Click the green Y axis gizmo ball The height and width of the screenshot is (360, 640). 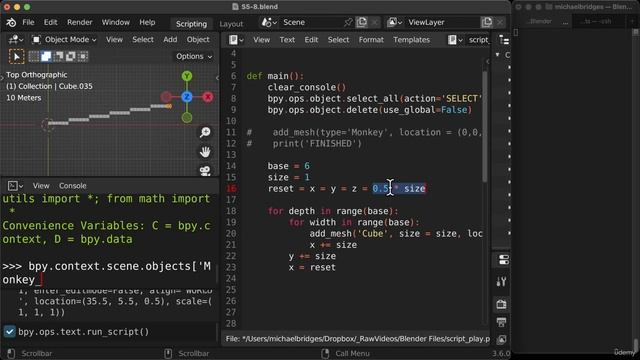187,76
